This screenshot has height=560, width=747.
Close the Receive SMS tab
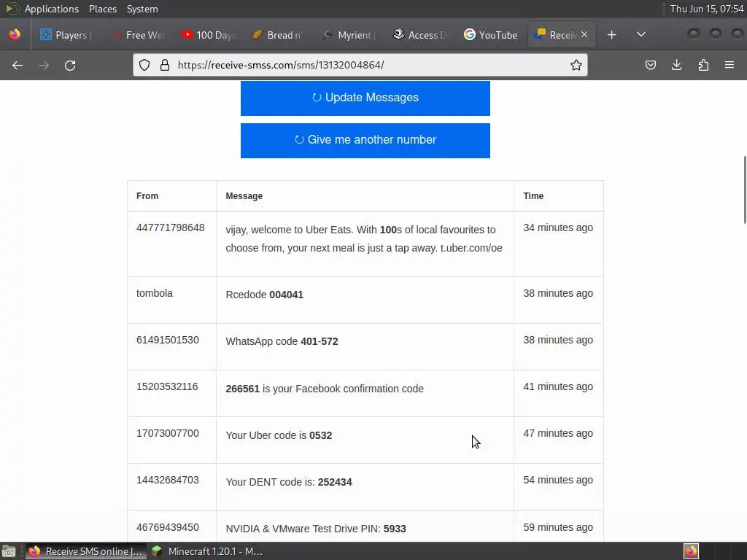[x=584, y=35]
